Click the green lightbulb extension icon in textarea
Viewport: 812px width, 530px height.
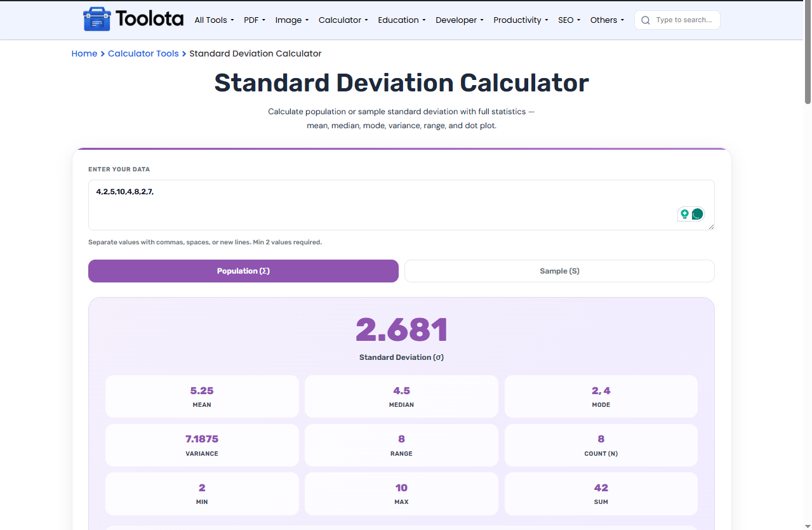(x=684, y=214)
